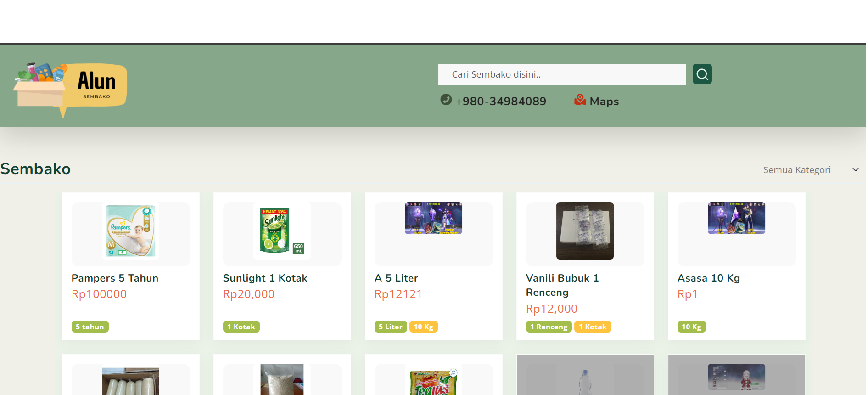The image size is (868, 395).
Task: Click the green 5 Liter tag
Action: 390,327
